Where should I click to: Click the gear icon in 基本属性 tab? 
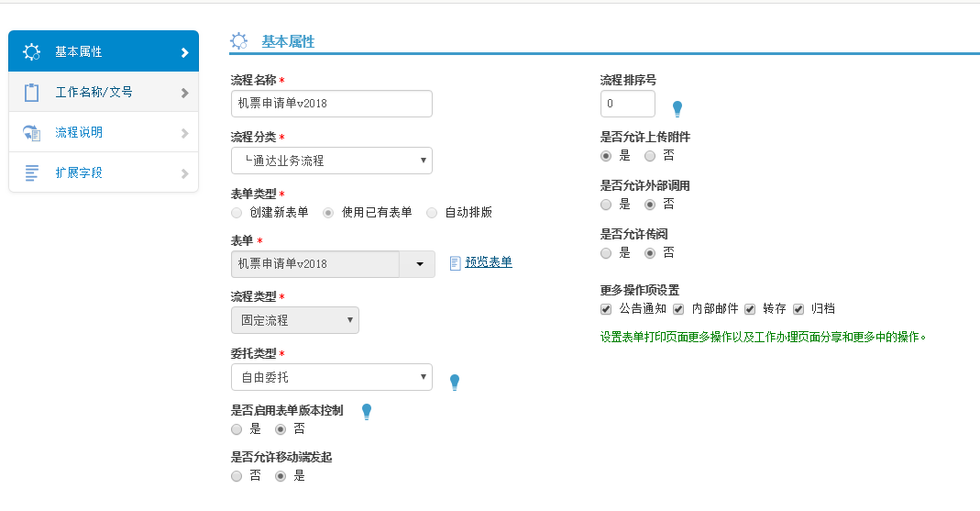click(x=31, y=51)
